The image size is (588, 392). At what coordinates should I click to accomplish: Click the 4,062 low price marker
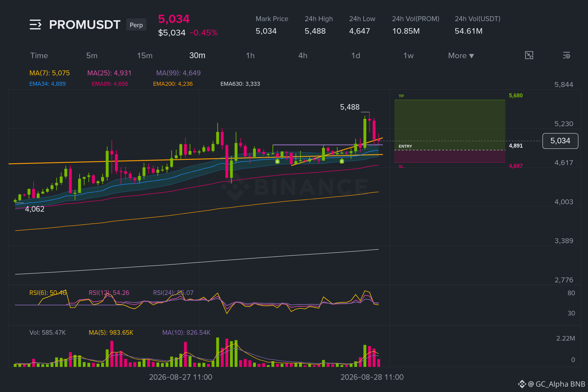tap(35, 209)
